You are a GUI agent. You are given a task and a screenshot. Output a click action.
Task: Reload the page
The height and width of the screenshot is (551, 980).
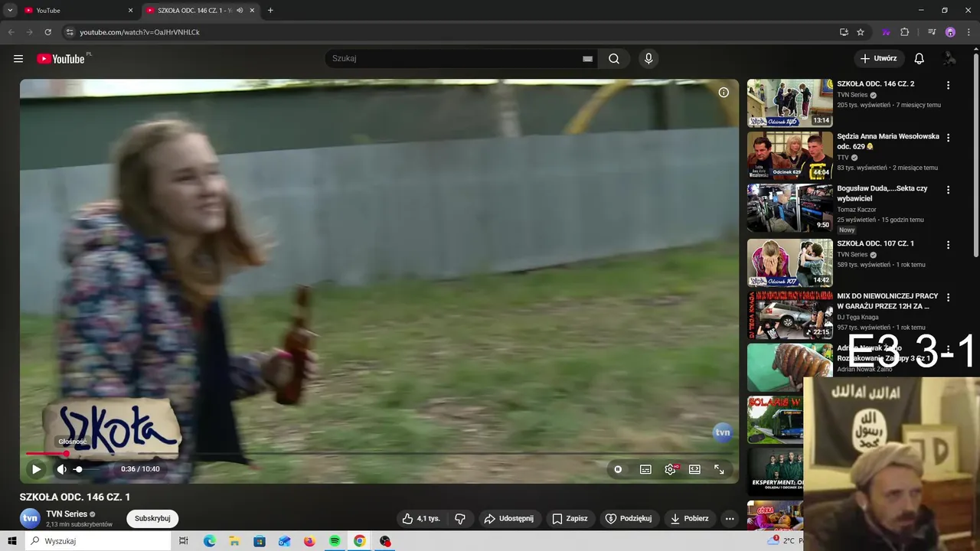47,32
